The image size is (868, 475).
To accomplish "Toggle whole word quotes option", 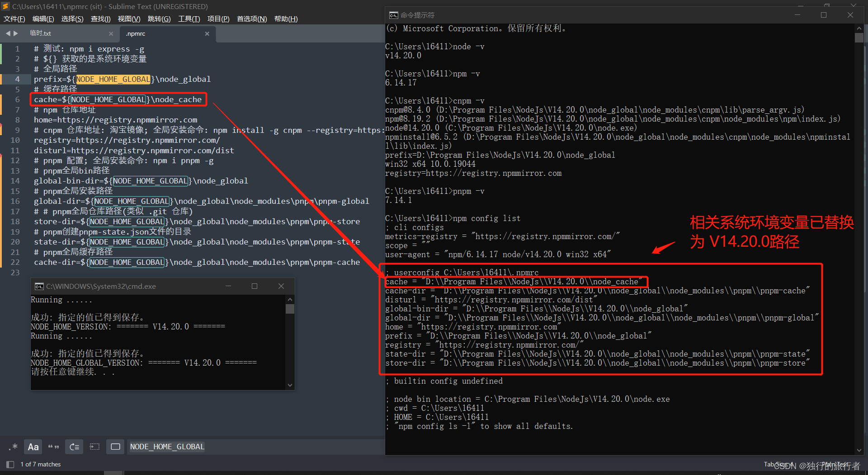I will point(53,447).
